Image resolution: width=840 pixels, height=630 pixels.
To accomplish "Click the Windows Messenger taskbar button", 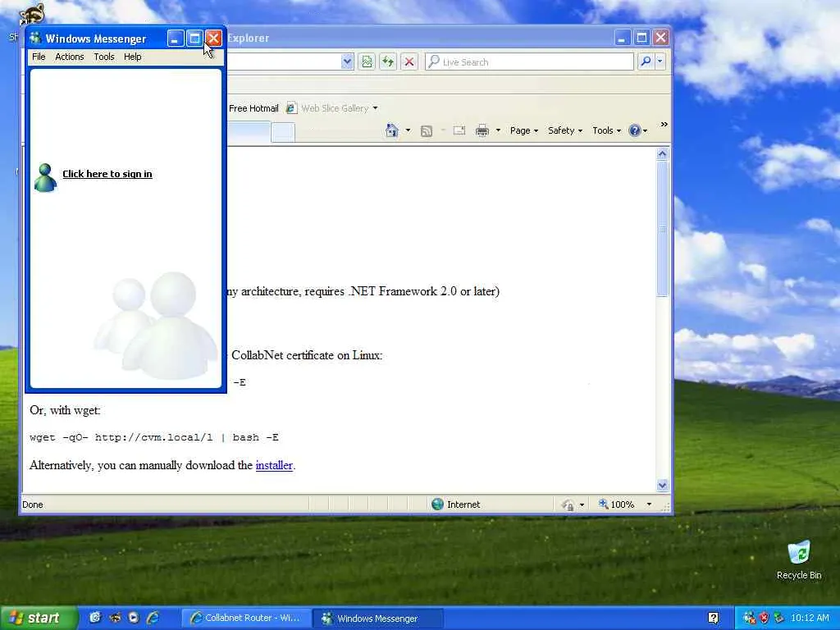I will 378,619.
